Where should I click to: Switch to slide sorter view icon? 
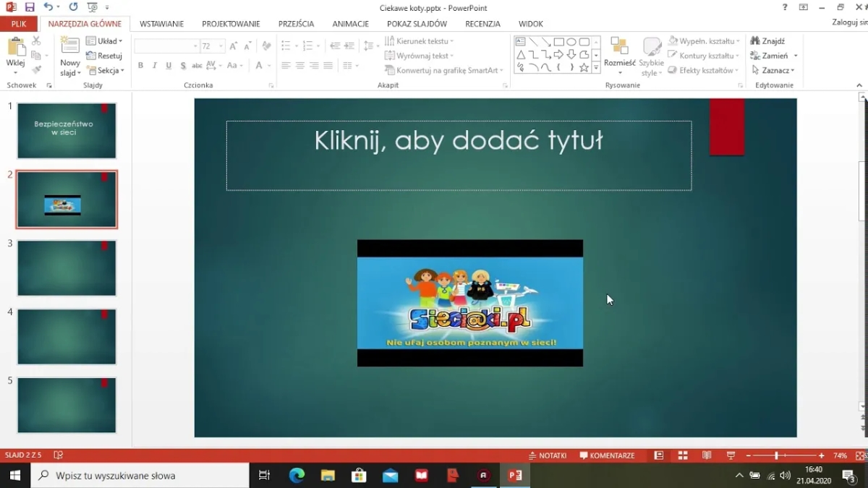(x=682, y=455)
